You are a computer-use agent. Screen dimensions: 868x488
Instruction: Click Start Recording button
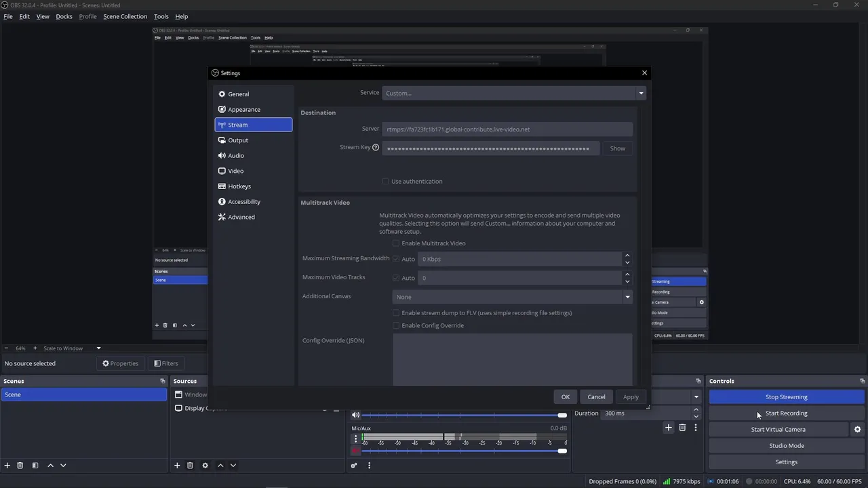[x=787, y=413]
